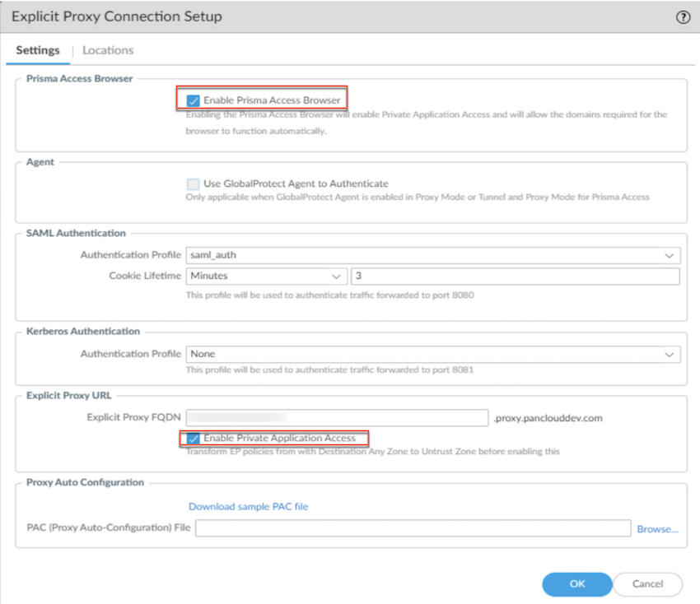
Task: Uncheck Enable Prisma Access Browser checkbox
Action: (194, 100)
